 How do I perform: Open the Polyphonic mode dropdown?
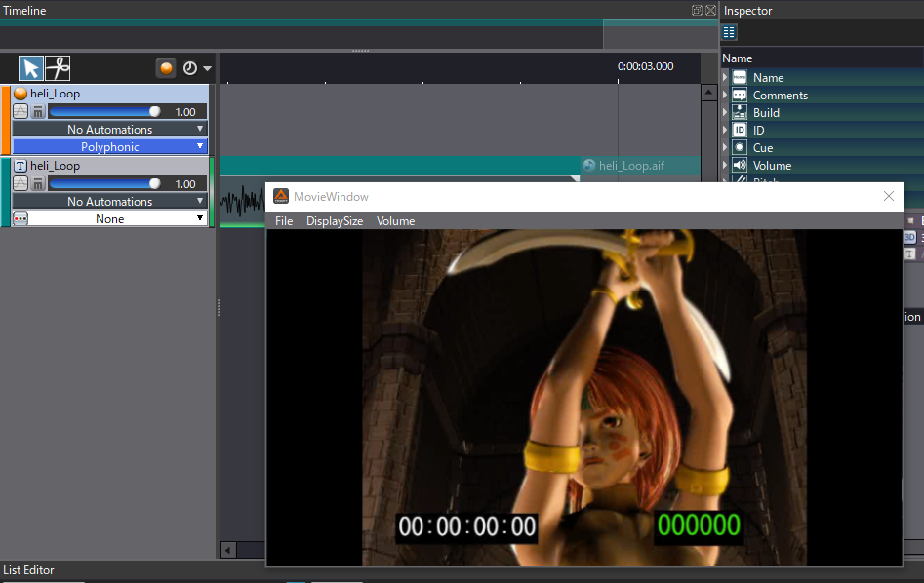pos(109,146)
